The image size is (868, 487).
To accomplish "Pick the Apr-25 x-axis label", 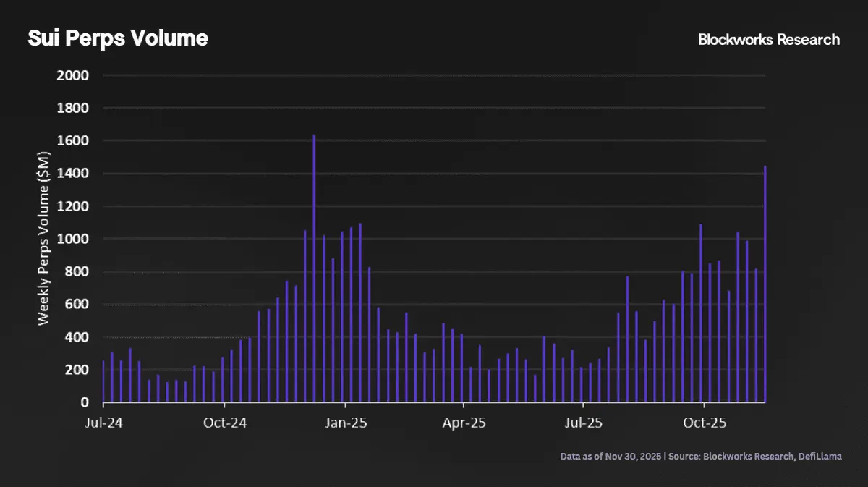I will point(464,422).
